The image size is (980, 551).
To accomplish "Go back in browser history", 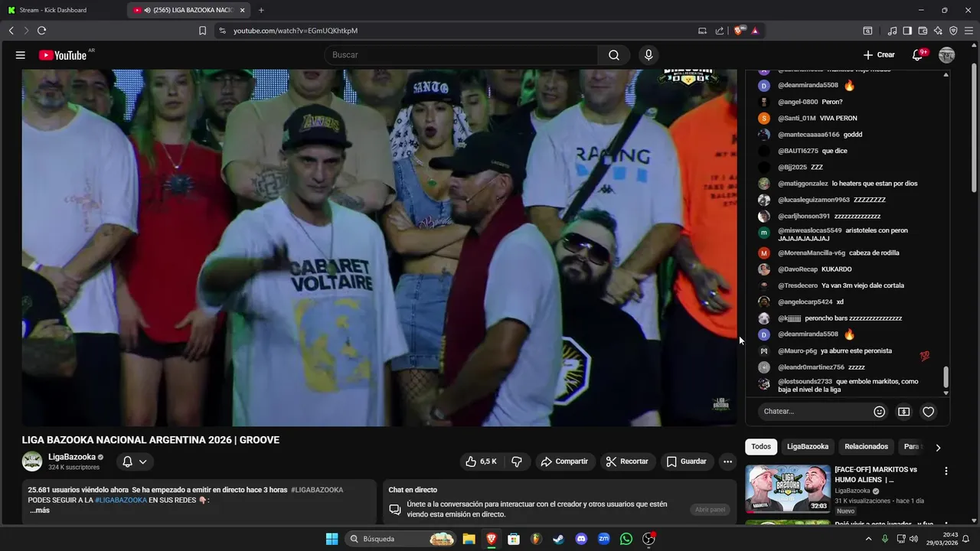I will coord(11,31).
